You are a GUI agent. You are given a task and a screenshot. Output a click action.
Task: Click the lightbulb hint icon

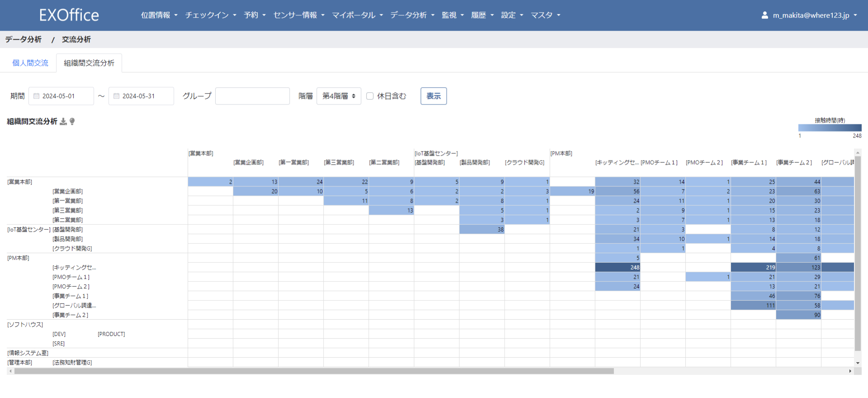point(72,122)
